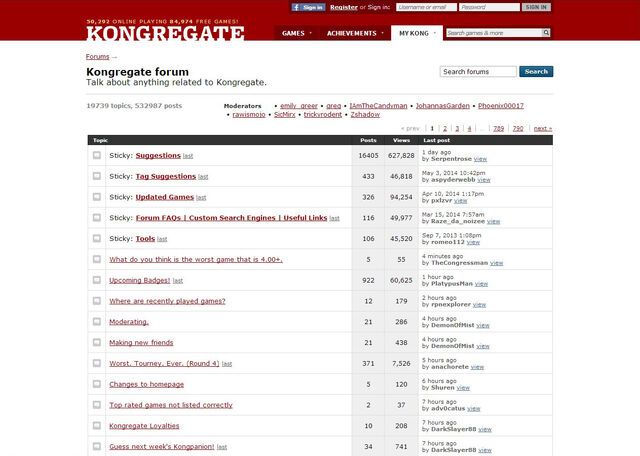Viewport: 640px width, 456px height.
Task: Open the Tools sticky topic
Action: pos(145,239)
